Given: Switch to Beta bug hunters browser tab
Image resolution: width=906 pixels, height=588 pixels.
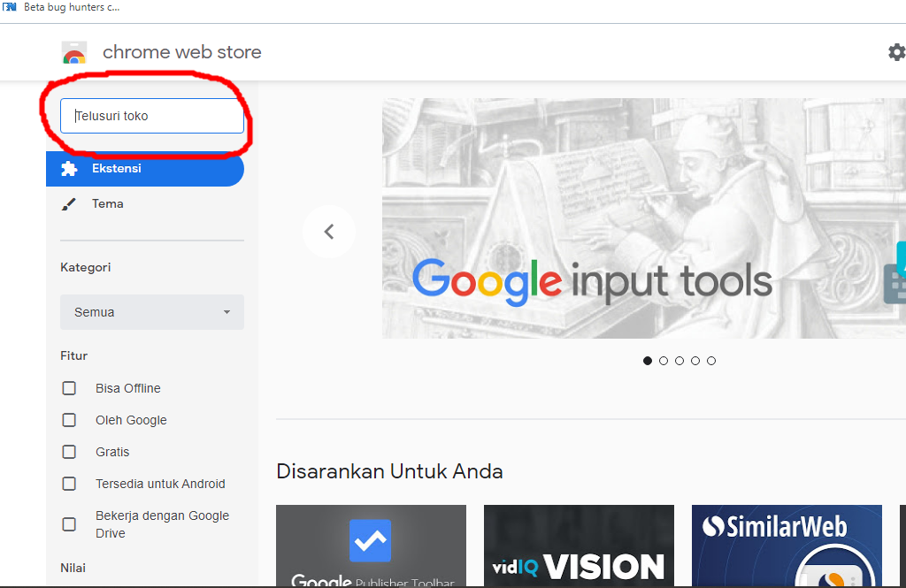Looking at the screenshot, I should pyautogui.click(x=62, y=7).
